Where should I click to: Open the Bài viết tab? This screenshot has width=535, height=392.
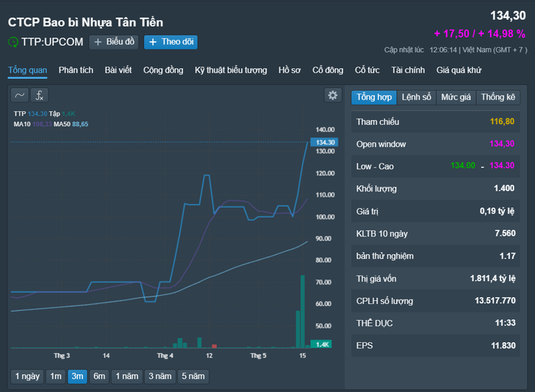coord(118,70)
